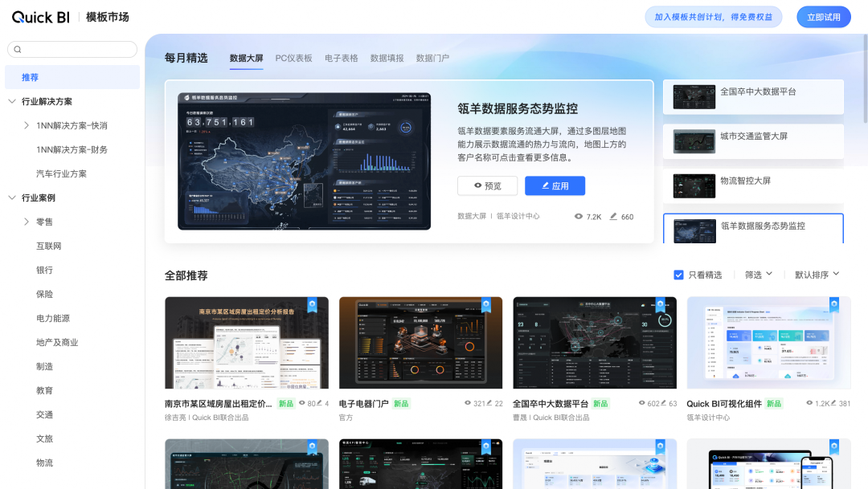Expand the 1NN解决方案-快消 item

point(26,125)
